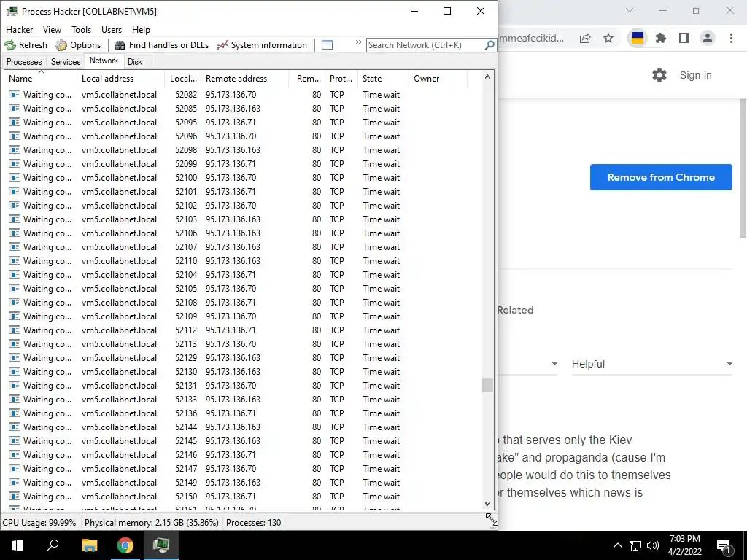Screen dimensions: 747x560
Task: Open the Hacker menu
Action: click(19, 29)
